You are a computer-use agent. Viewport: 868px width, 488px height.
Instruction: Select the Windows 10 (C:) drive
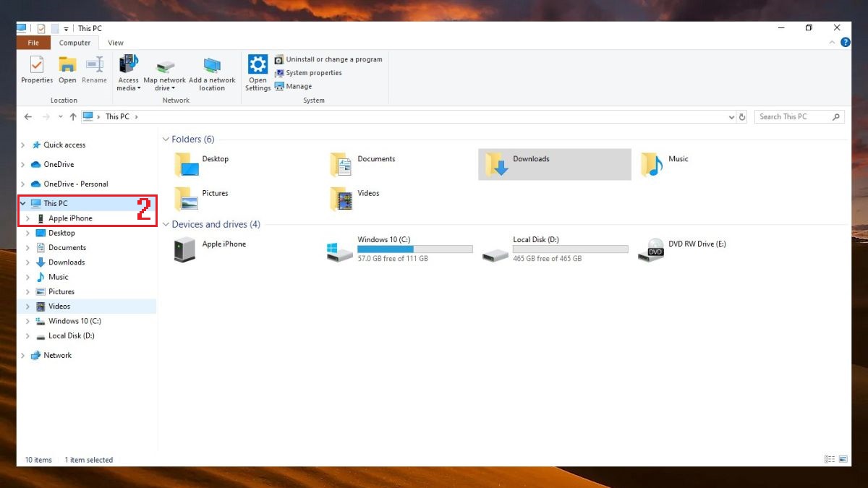tap(399, 249)
